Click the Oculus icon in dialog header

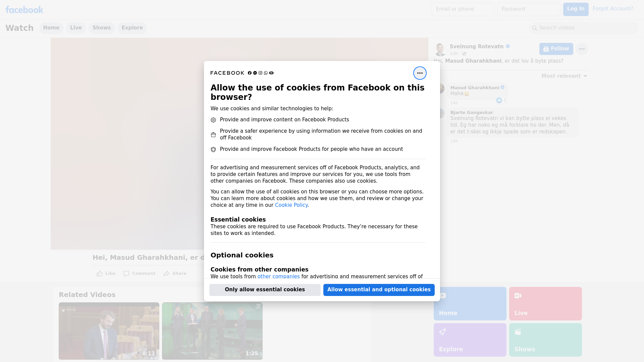click(x=271, y=73)
